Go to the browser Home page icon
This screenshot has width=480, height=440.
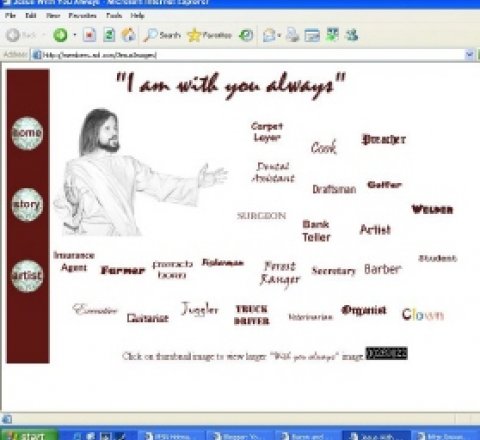pyautogui.click(x=129, y=35)
